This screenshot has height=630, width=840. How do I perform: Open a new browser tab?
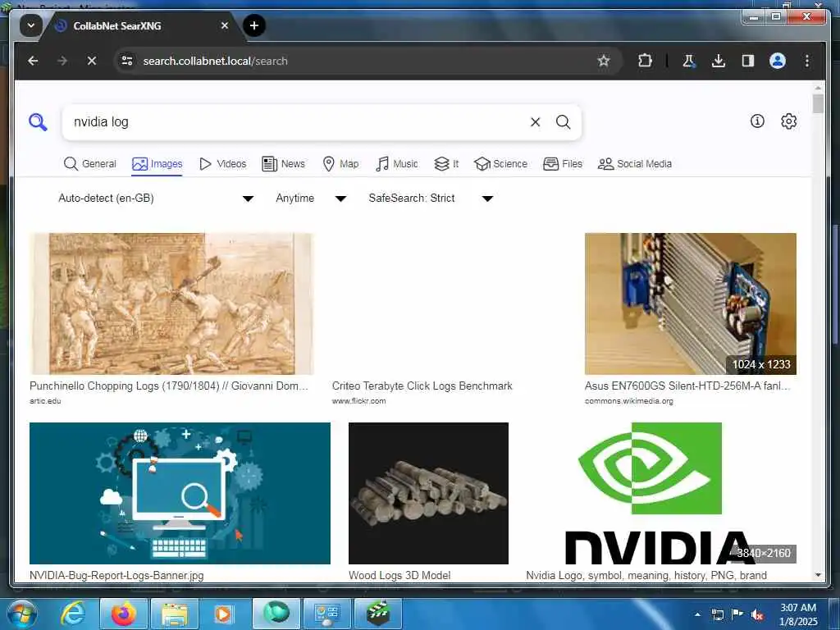tap(254, 25)
